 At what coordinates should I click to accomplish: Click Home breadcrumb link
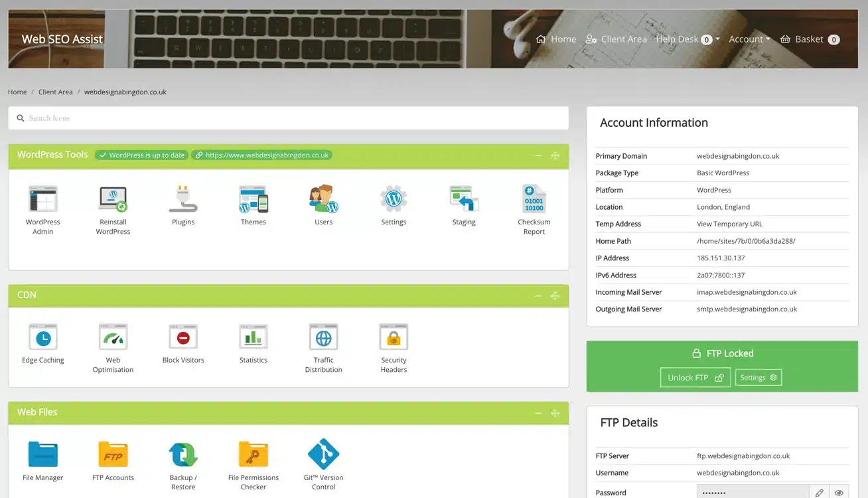click(17, 92)
